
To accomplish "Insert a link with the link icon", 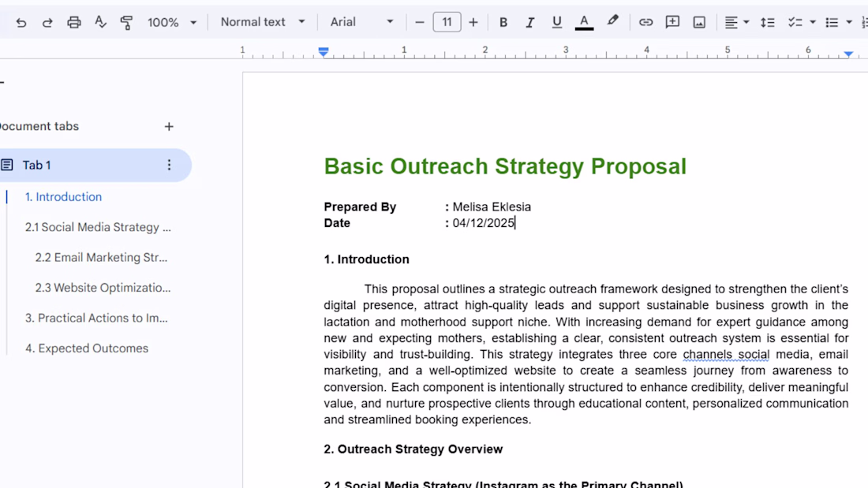I will click(645, 22).
